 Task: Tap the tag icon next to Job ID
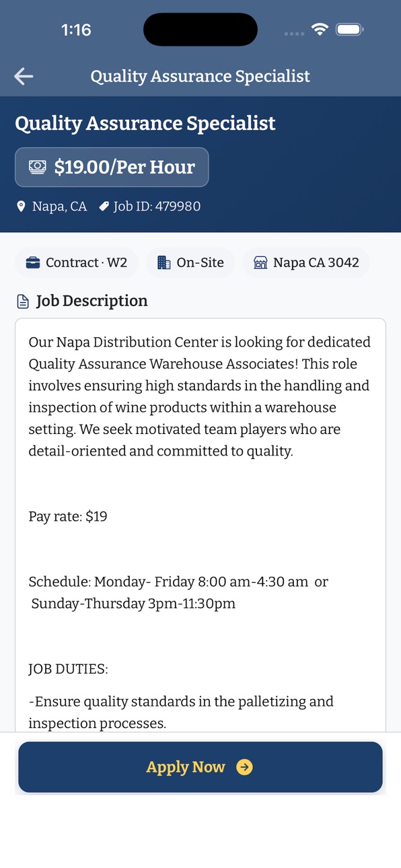tap(104, 207)
